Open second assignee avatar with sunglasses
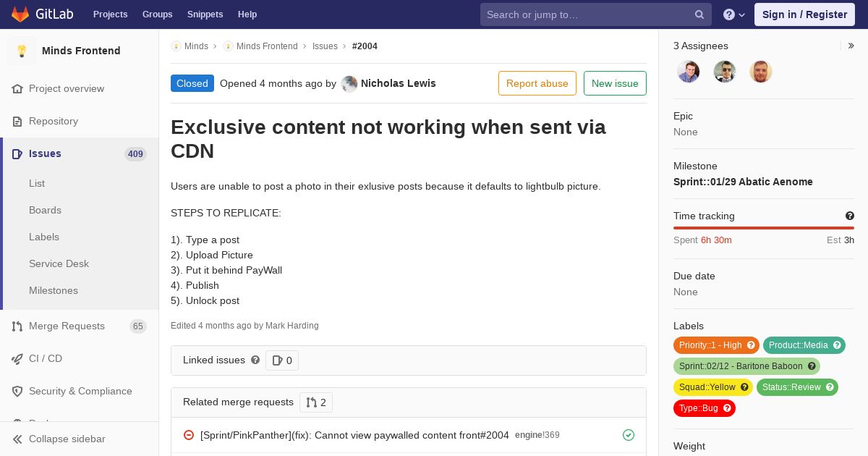Viewport: 868px width, 456px height. [x=725, y=71]
